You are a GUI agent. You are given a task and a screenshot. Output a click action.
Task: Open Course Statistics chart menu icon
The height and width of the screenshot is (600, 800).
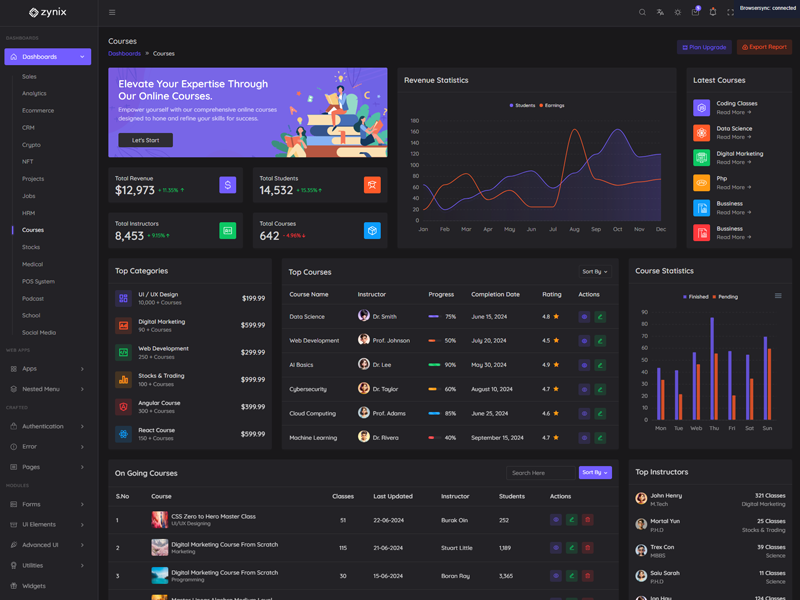click(778, 296)
